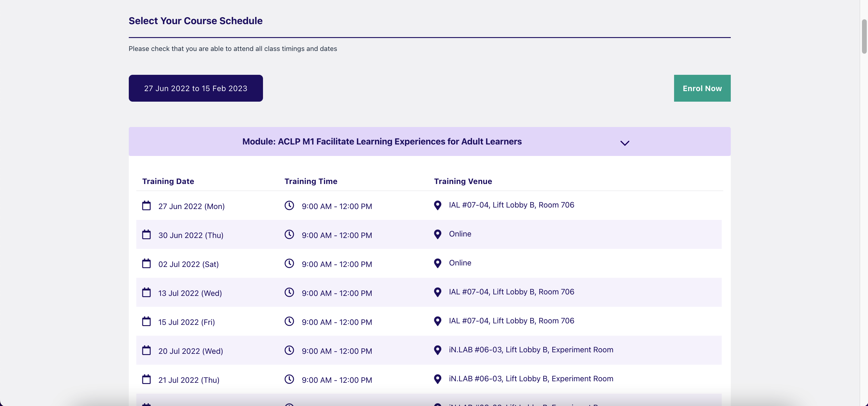Click the Module ACLP M1 title text
This screenshot has width=868, height=406.
382,141
